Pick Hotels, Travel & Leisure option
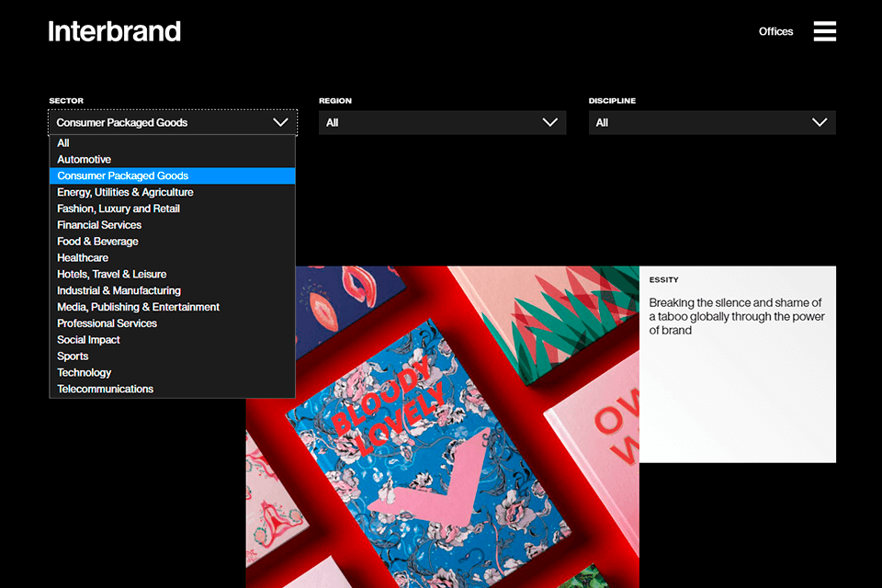Image resolution: width=882 pixels, height=588 pixels. 172,274
